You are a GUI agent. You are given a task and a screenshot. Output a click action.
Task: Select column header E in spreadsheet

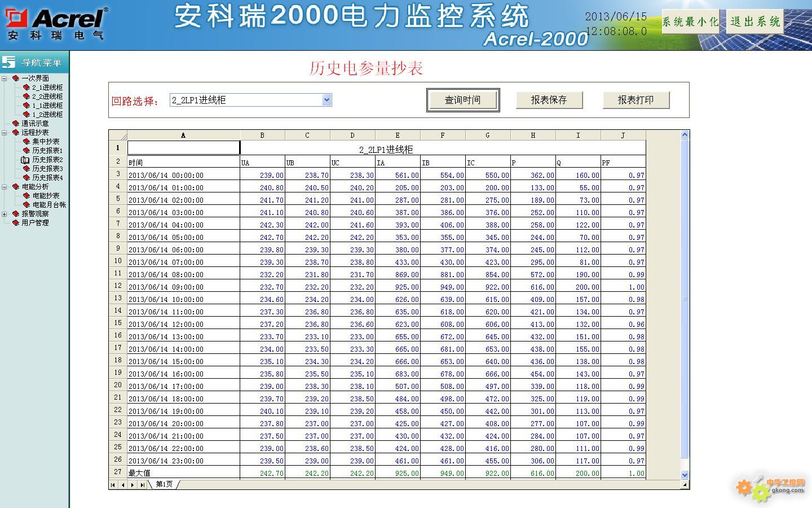coord(398,135)
